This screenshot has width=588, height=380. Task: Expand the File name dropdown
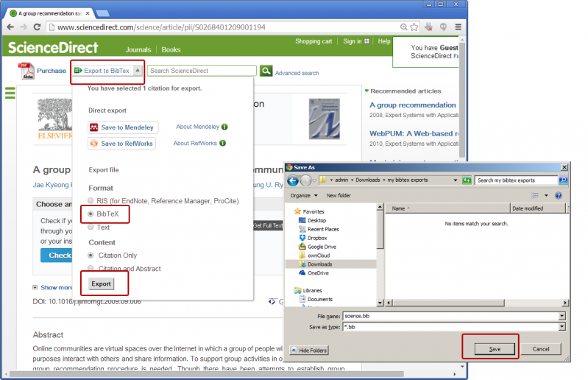click(562, 316)
